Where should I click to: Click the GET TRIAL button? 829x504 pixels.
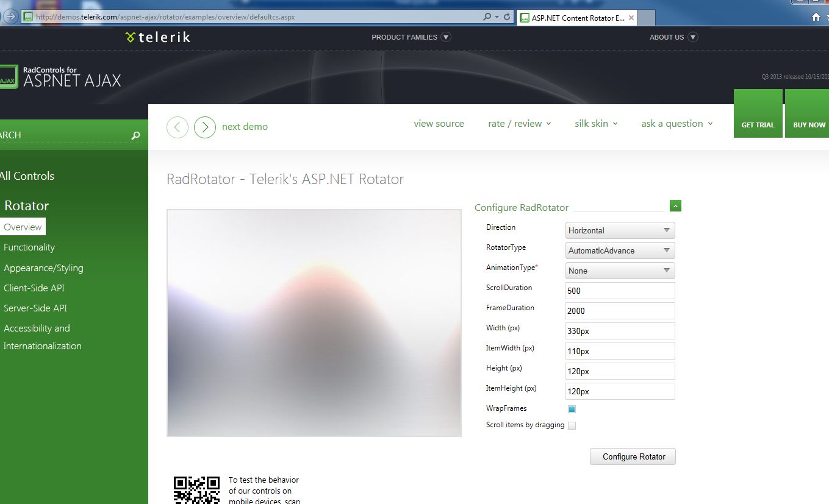click(x=758, y=113)
